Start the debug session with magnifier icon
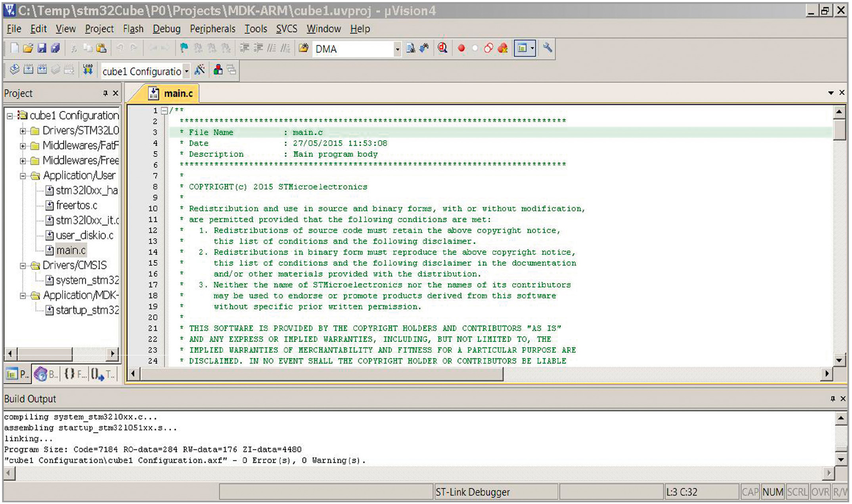The image size is (852, 504). (x=442, y=48)
